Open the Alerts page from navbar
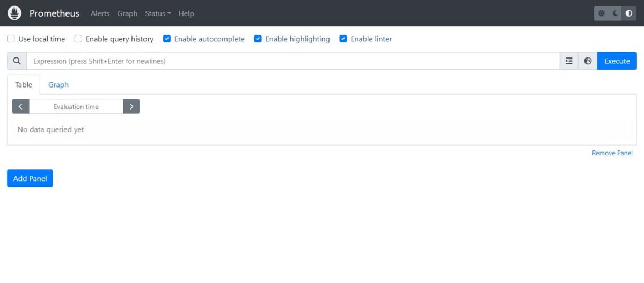644x283 pixels. tap(100, 13)
